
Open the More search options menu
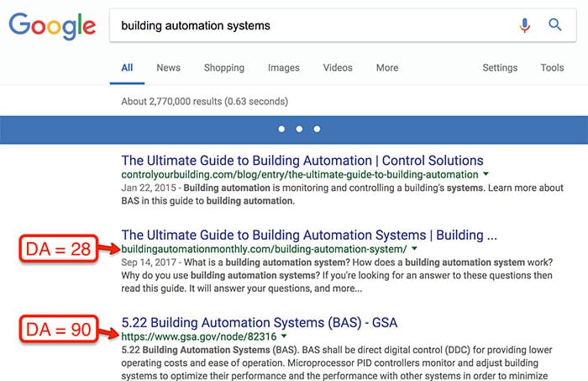click(387, 68)
